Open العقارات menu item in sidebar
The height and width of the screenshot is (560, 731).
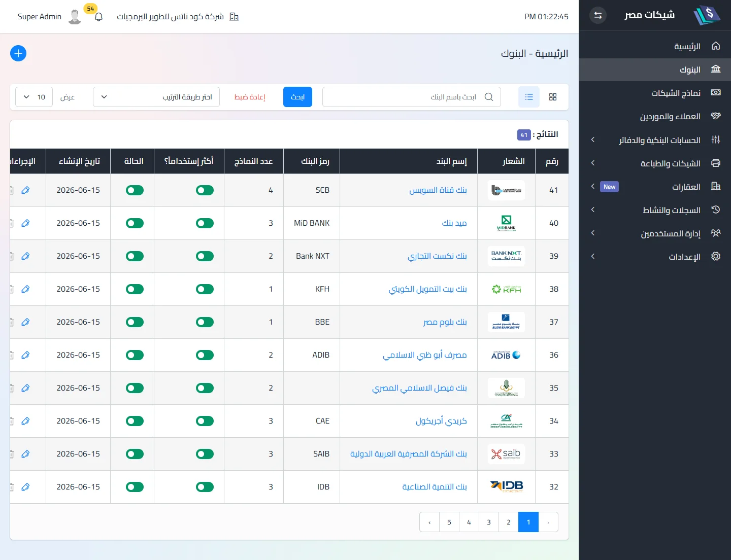(x=655, y=187)
